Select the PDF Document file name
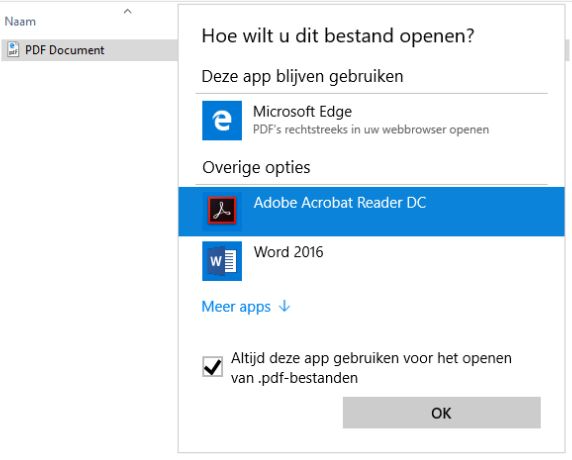The image size is (572, 460). [65, 50]
